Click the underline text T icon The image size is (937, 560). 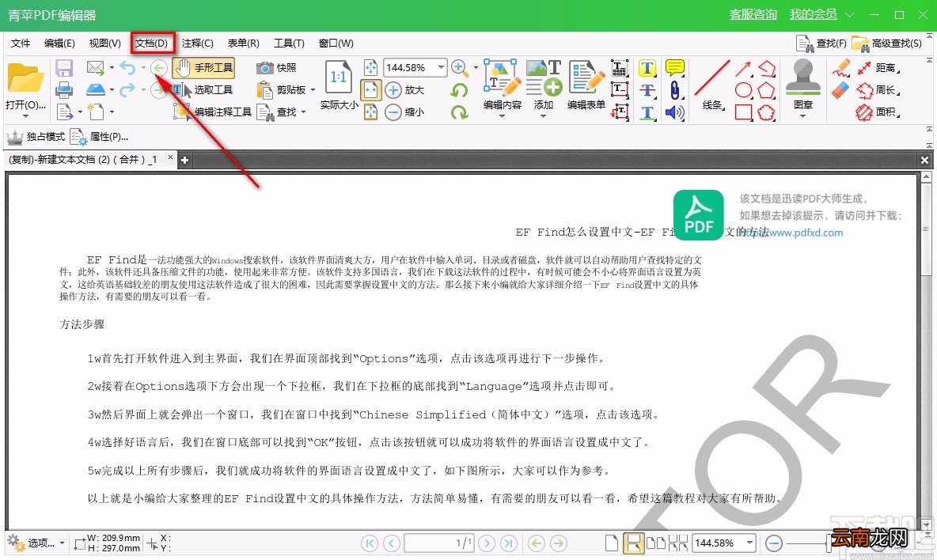click(x=647, y=112)
